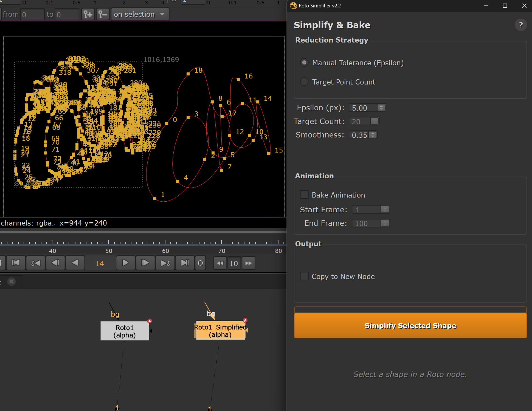Viewport: 532px width, 411px height.
Task: Step back one frame
Action: pos(55,263)
